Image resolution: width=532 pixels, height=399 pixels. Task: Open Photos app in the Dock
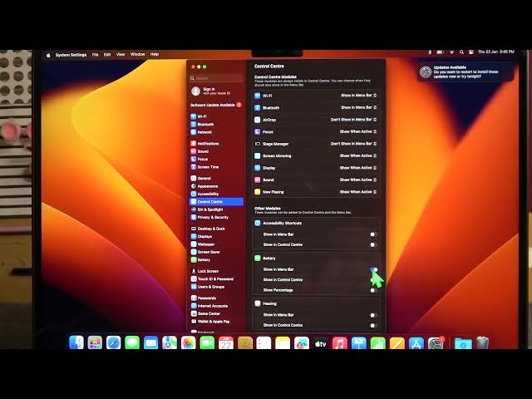click(x=189, y=342)
